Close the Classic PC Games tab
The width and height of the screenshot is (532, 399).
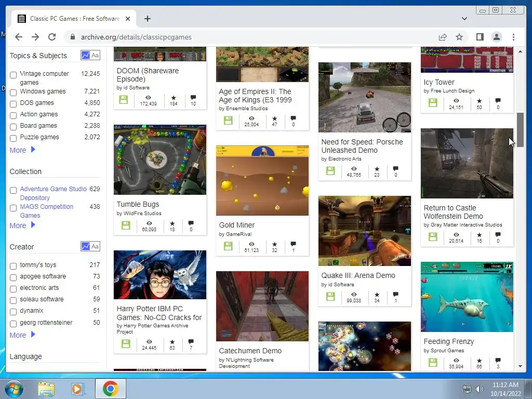[128, 19]
